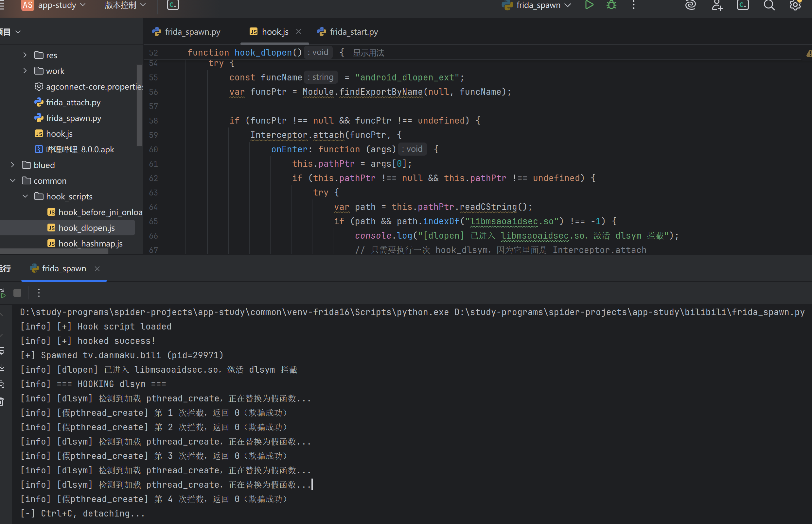Expand the res folder
The width and height of the screenshot is (812, 524).
click(x=25, y=55)
